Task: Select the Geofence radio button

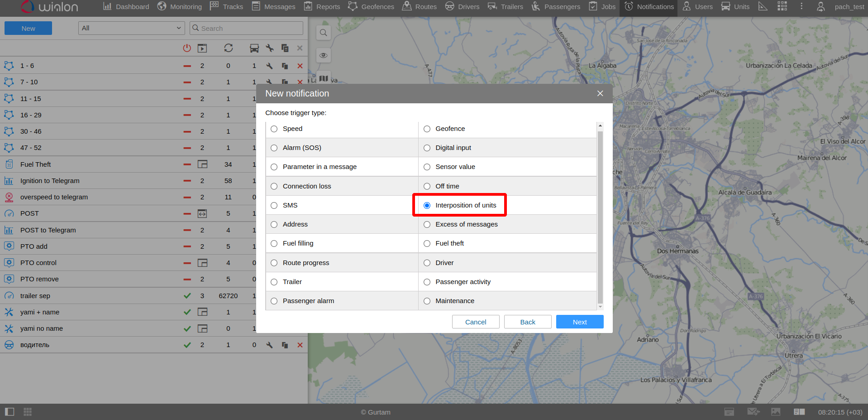Action: [427, 129]
